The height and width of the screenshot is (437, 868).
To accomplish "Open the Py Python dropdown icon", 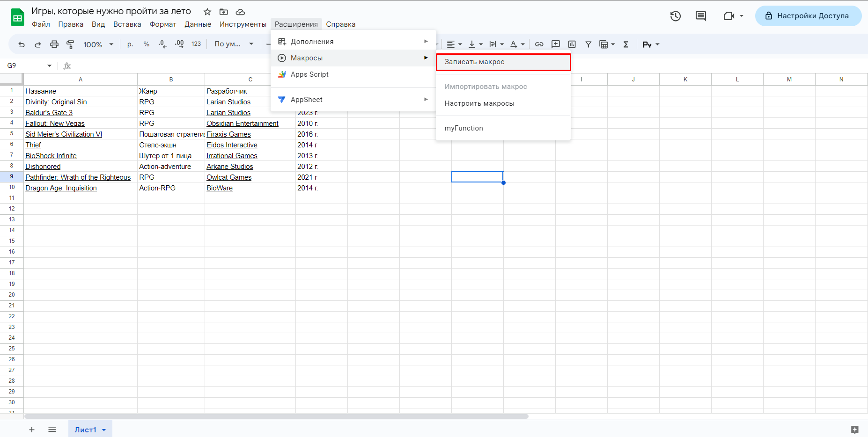I will tap(651, 44).
